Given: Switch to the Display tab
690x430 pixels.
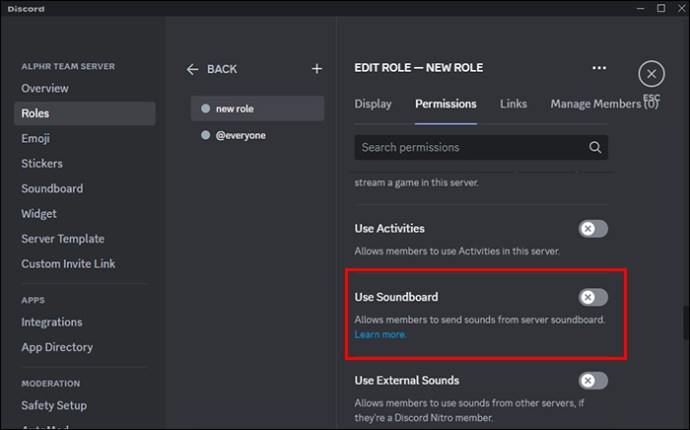Looking at the screenshot, I should click(373, 104).
